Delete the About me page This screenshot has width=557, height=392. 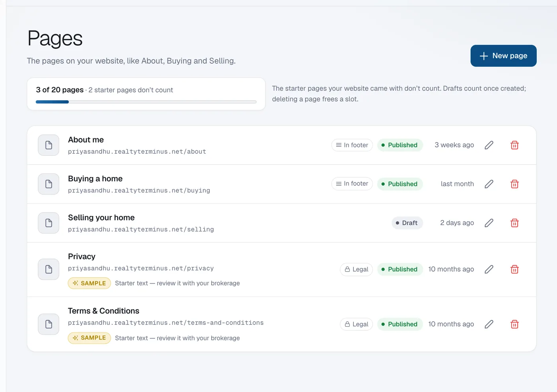click(x=514, y=145)
